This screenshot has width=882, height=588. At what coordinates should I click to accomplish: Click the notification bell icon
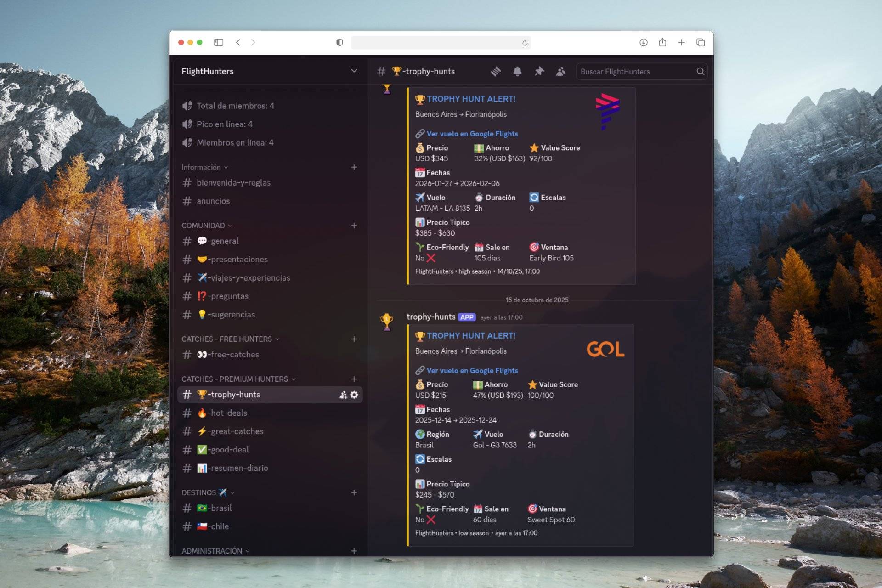(x=517, y=71)
